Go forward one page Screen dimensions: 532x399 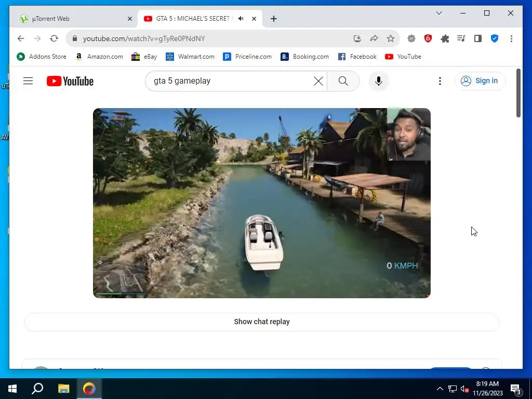coord(37,38)
